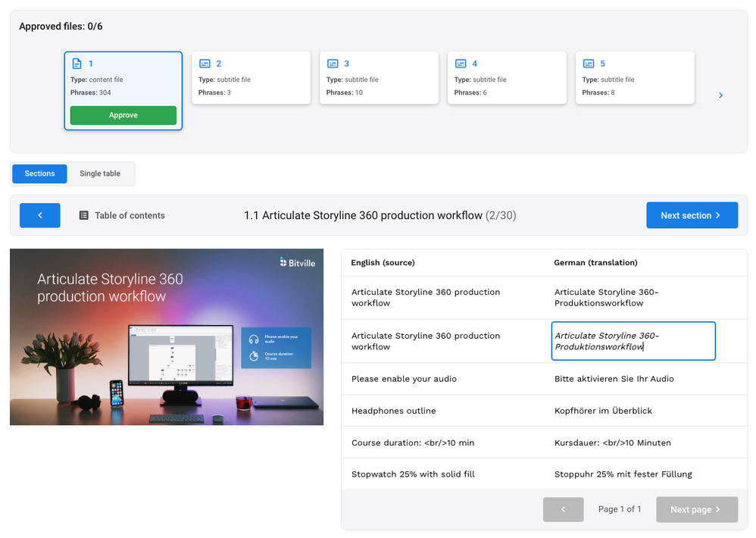Switch to the Sections view
The image size is (756, 538).
click(x=39, y=174)
